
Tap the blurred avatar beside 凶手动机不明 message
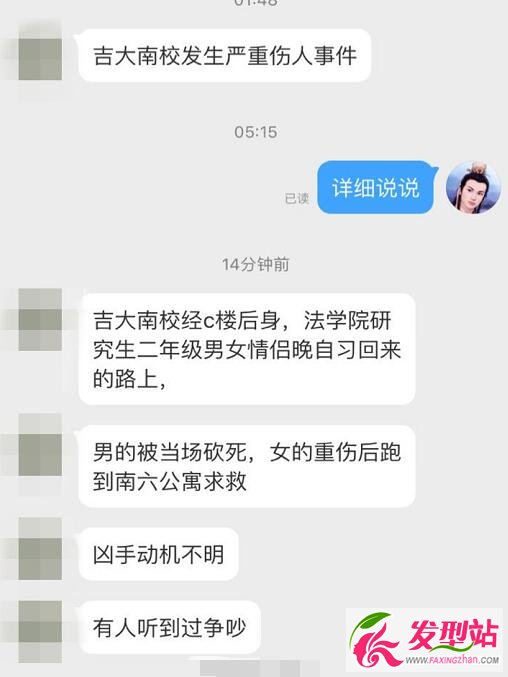pyautogui.click(x=40, y=549)
